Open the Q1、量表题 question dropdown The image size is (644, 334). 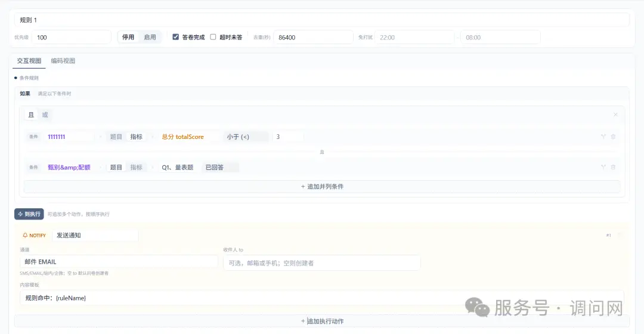click(x=178, y=167)
